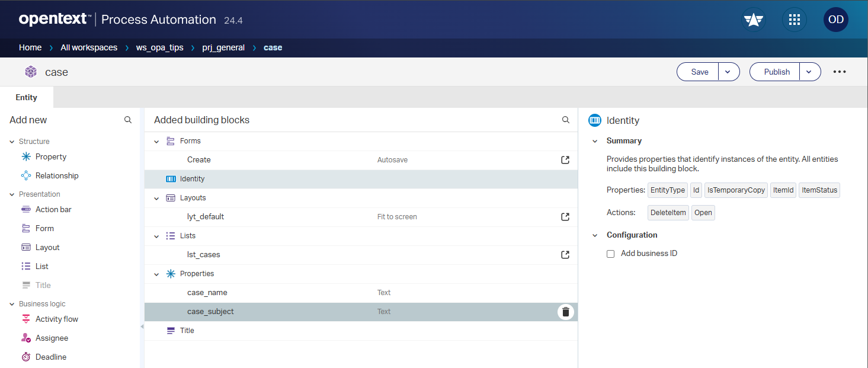Viewport: 868px width, 368px height.
Task: Enable the Add business ID checkbox
Action: [x=610, y=254]
